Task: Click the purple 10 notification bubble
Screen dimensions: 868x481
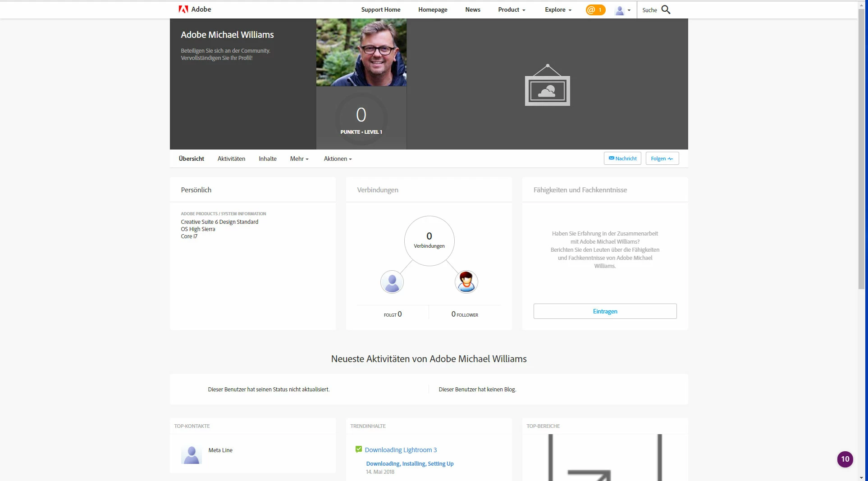Action: tap(845, 459)
